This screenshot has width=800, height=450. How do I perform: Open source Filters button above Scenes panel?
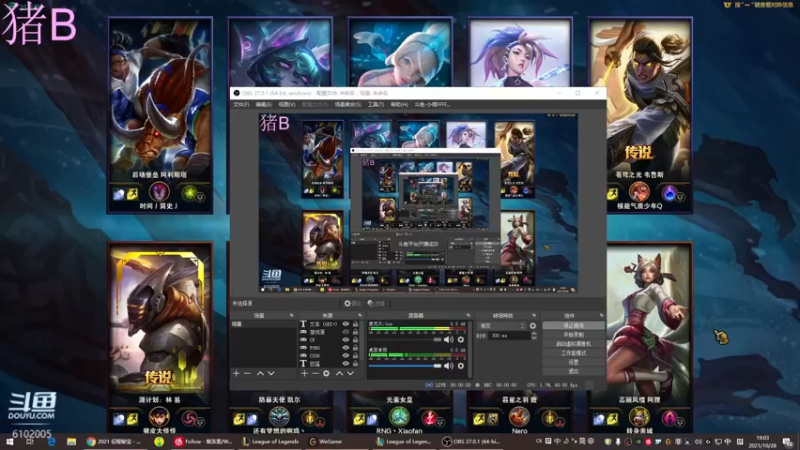click(376, 303)
